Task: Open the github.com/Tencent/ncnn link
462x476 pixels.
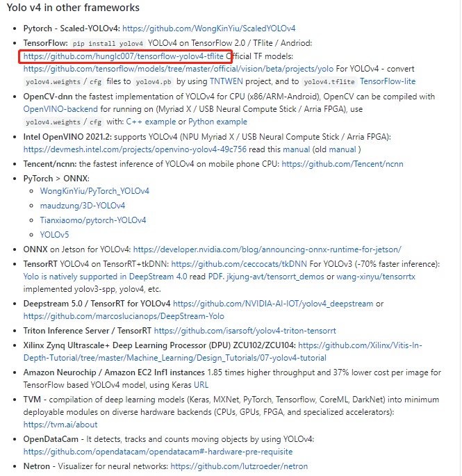Action: (343, 164)
